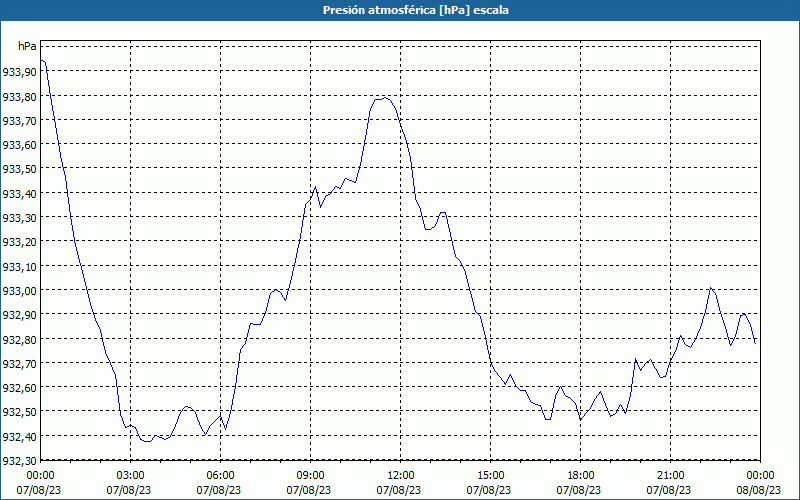The height and width of the screenshot is (500, 800).
Task: Click the 'hPa' unit label
Action: (27, 46)
